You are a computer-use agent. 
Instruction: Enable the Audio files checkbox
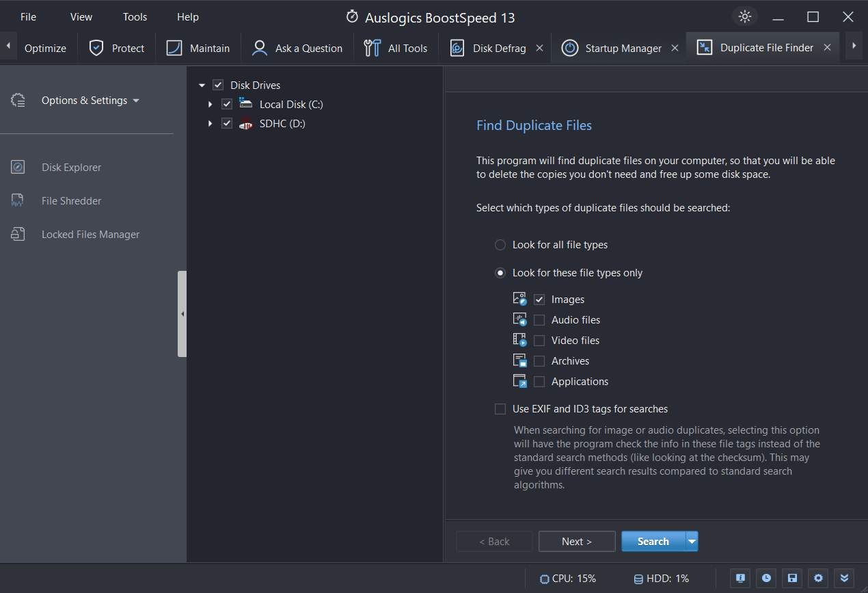539,320
